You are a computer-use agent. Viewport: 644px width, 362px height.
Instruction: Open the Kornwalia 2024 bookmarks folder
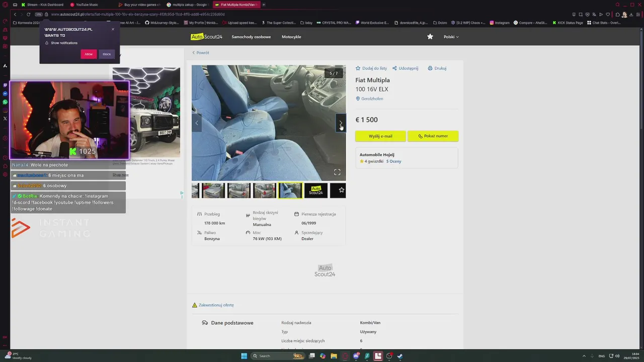tap(26, 23)
